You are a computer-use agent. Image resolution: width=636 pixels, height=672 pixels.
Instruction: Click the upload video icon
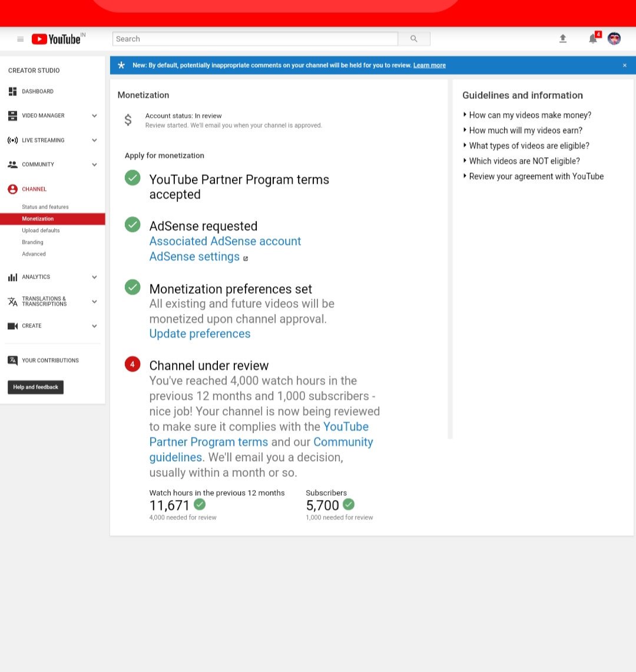coord(563,38)
